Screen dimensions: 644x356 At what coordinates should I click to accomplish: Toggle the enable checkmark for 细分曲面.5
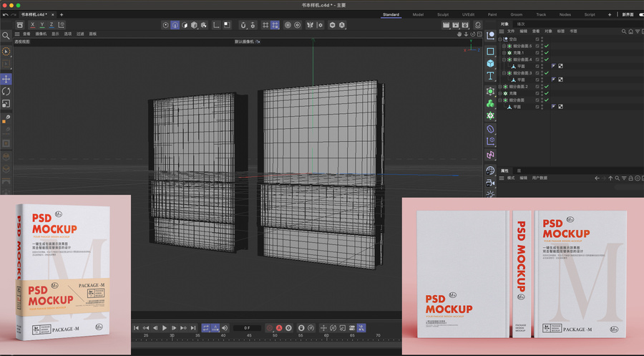(x=547, y=46)
